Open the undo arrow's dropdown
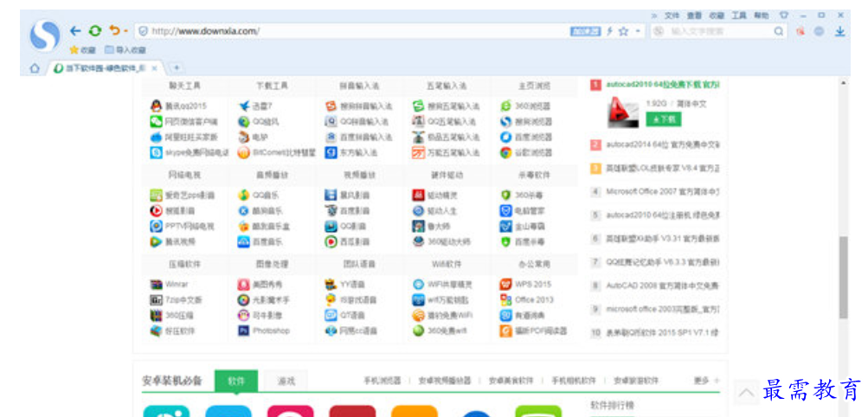 126,31
